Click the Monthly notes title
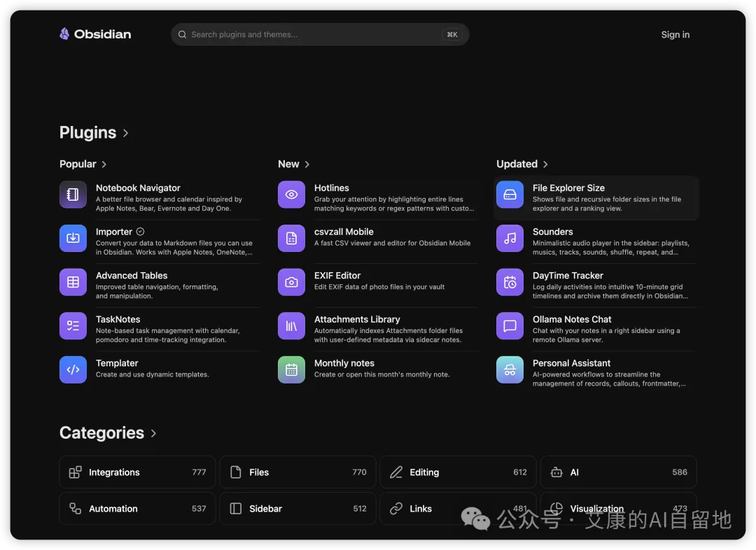Viewport: 756px width, 550px height. (344, 363)
